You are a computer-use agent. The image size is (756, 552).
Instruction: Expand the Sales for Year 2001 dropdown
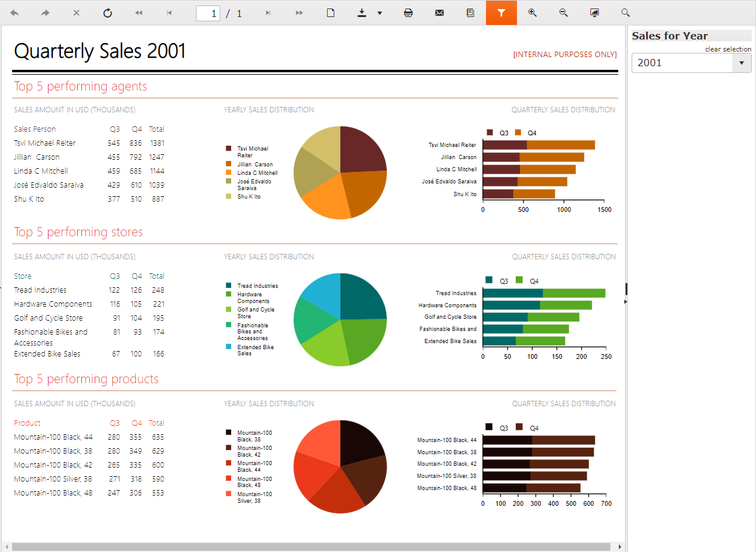pos(741,63)
